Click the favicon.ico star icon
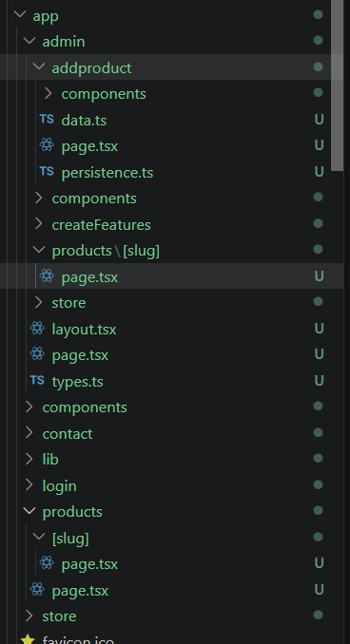The image size is (350, 644). click(x=28, y=639)
